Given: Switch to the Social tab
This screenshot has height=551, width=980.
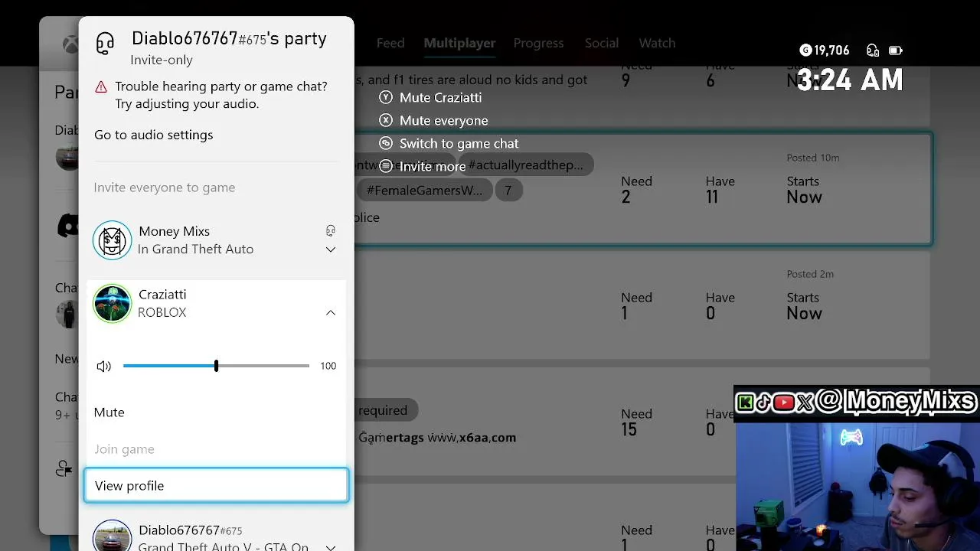Looking at the screenshot, I should click(602, 44).
